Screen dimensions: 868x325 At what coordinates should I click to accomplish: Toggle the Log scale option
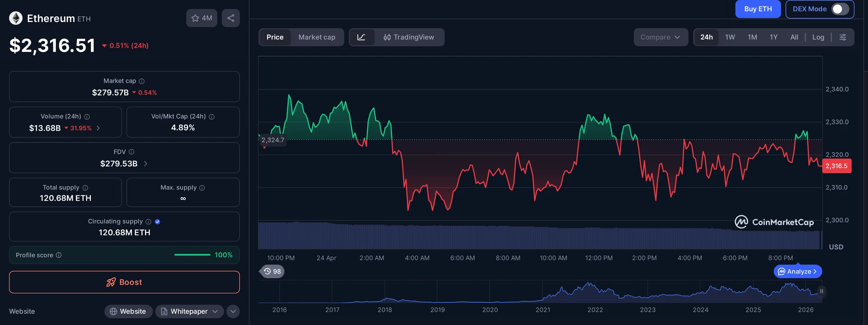point(818,37)
